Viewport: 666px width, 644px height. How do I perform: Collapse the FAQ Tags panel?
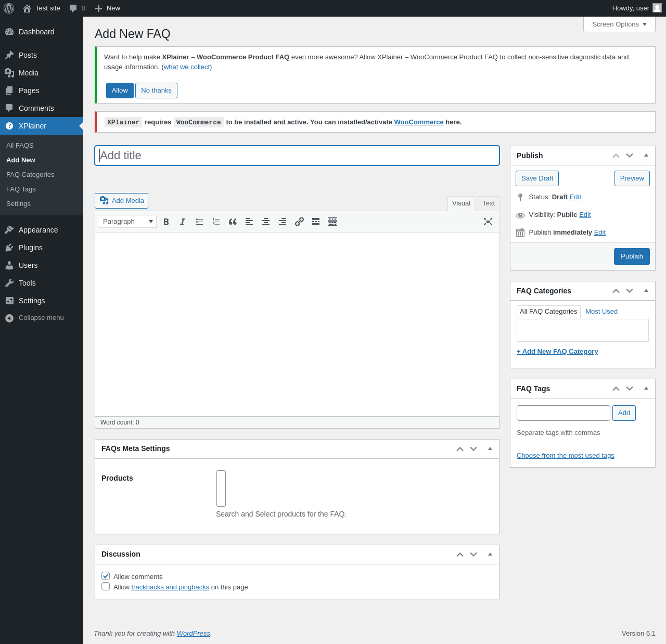(646, 389)
